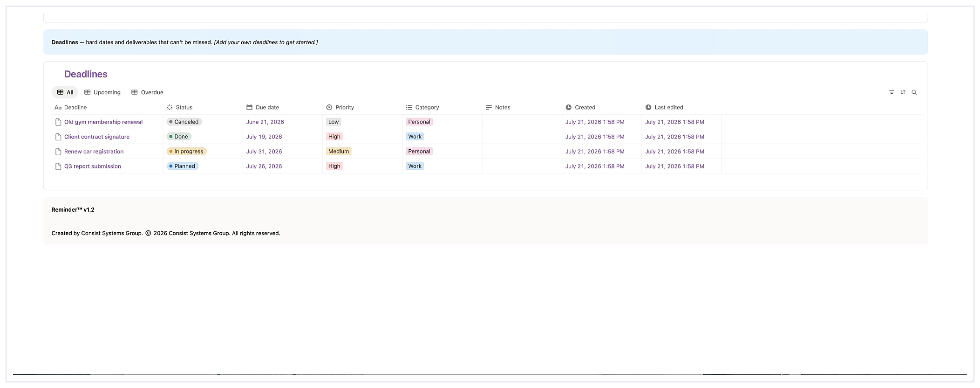Open the Deadlines database title link

(86, 74)
